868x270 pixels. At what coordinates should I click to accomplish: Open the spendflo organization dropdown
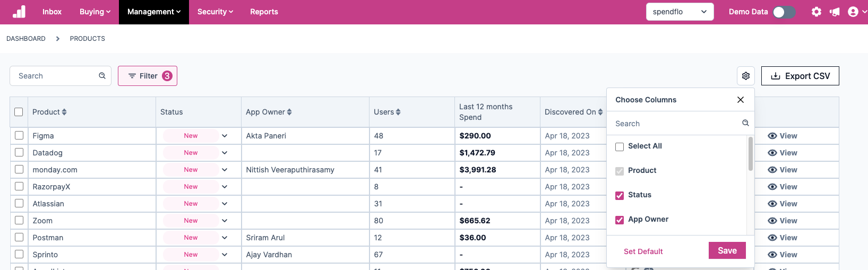coord(680,12)
